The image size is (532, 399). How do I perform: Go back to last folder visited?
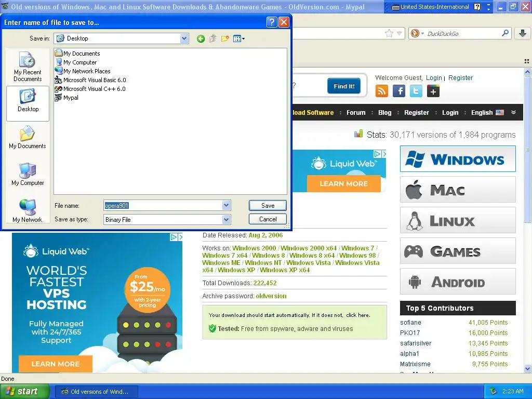201,38
